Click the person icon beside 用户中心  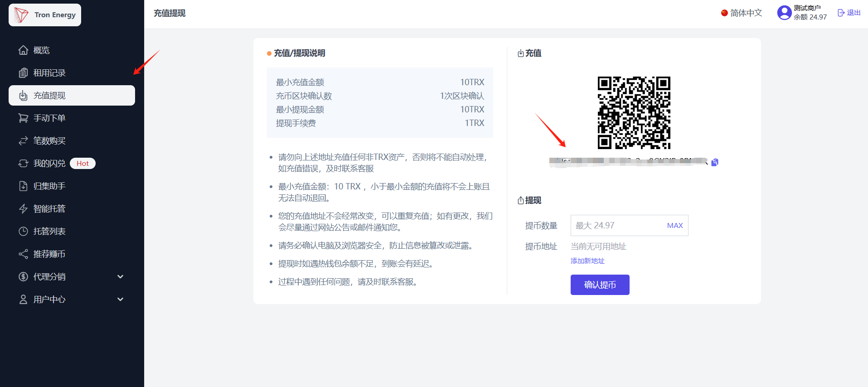[23, 300]
